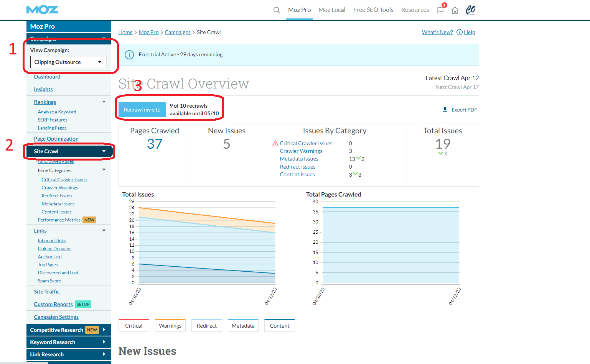
Task: Open the Free SEO Tools menu
Action: click(x=373, y=10)
